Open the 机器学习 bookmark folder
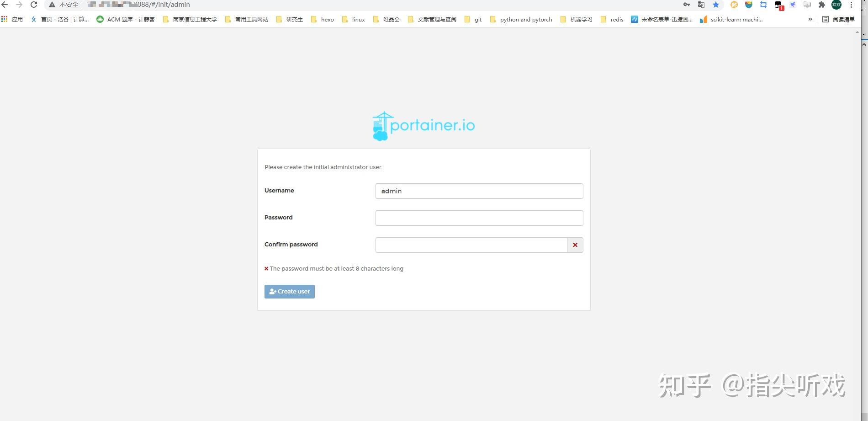Screen dimensions: 868x421 pos(577,19)
